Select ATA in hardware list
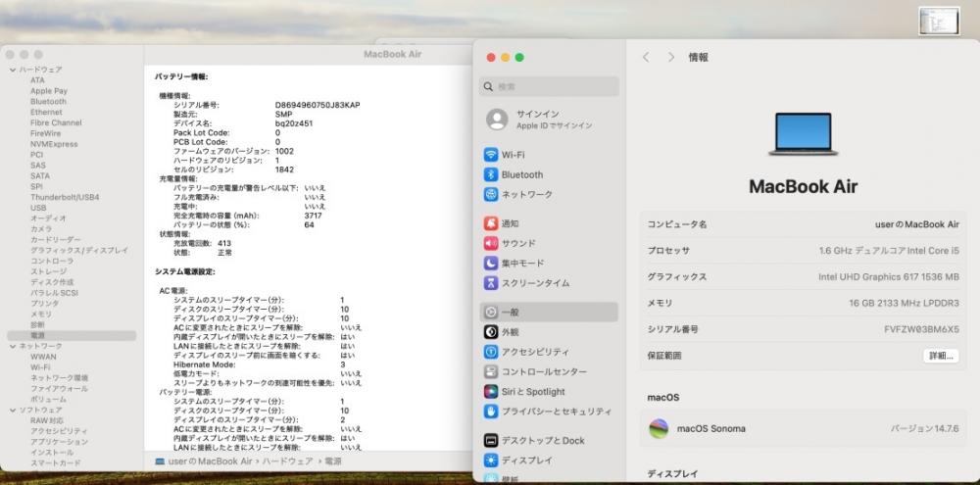 (x=37, y=80)
